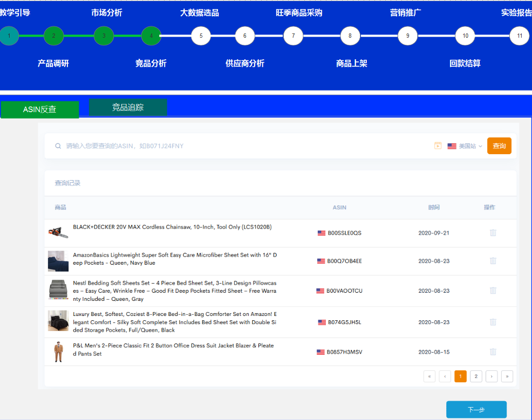Click trash icon for AmazonBasics Sheet Set row
Image resolution: width=532 pixels, height=420 pixels.
point(493,261)
